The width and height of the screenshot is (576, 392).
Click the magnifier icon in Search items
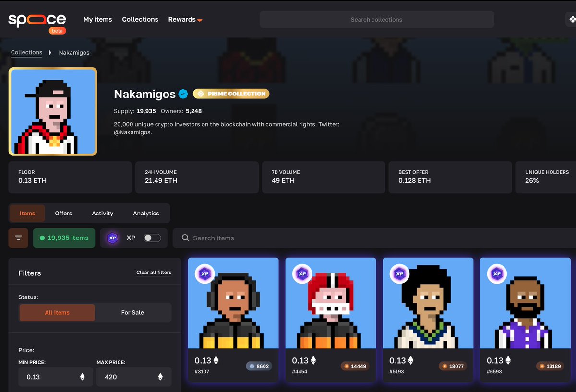click(x=185, y=238)
